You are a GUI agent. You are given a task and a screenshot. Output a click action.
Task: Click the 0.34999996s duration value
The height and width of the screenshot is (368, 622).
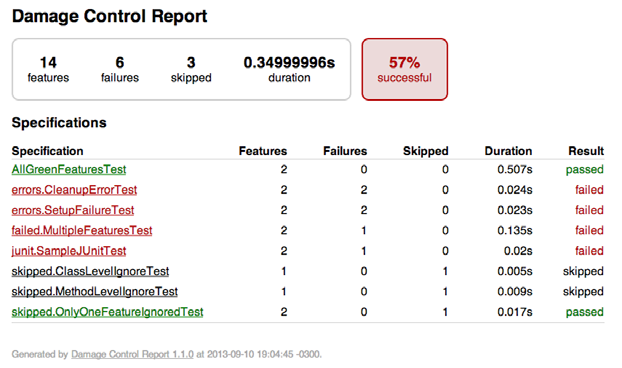[x=289, y=63]
